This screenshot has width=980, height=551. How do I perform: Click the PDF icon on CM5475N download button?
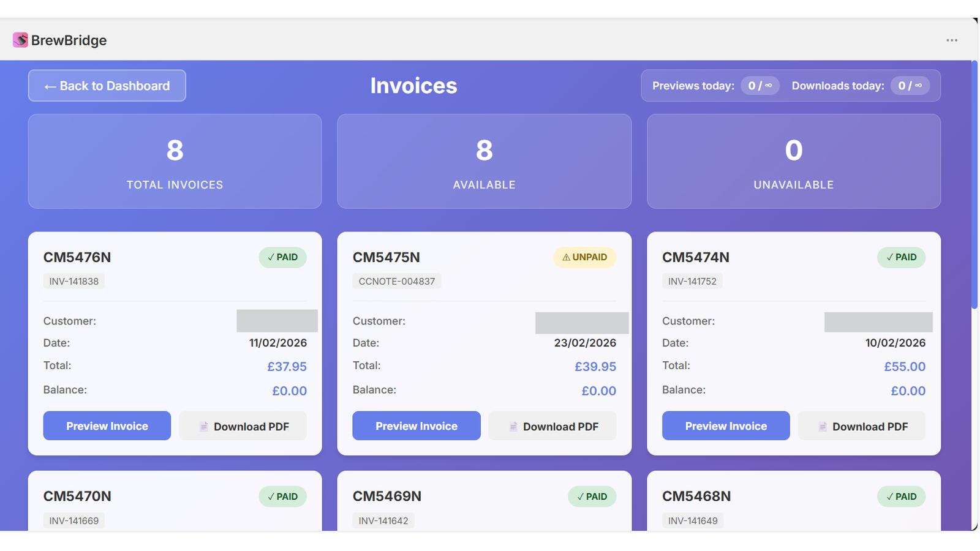pos(513,427)
